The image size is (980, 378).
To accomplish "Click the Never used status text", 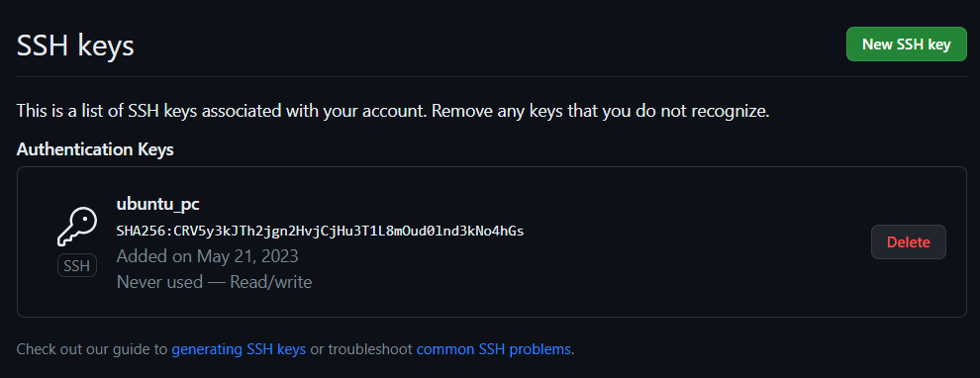I will tap(159, 282).
